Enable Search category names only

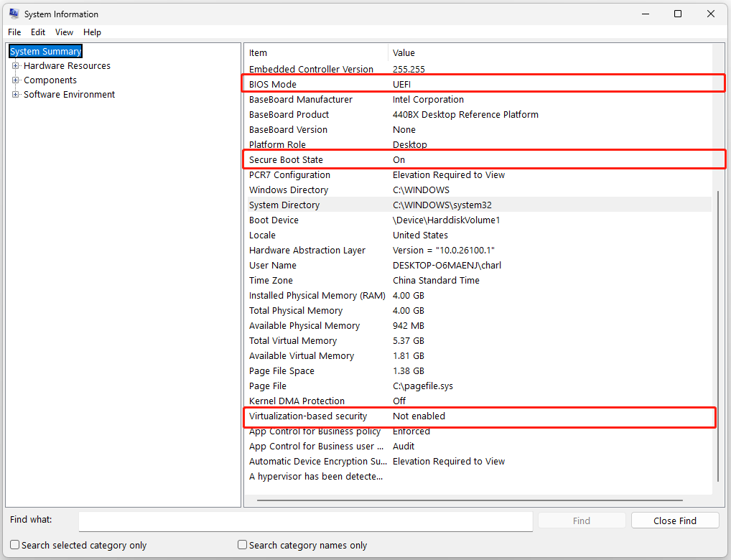click(242, 545)
